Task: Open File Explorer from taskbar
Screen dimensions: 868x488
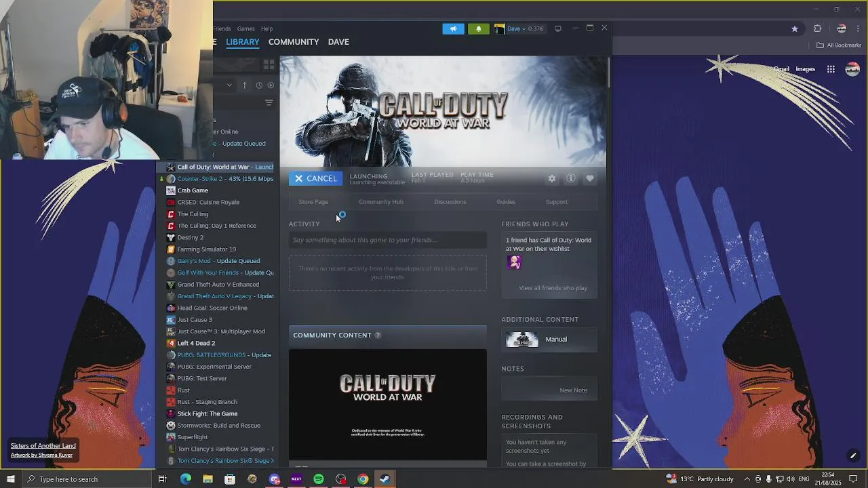Action: pos(208,479)
